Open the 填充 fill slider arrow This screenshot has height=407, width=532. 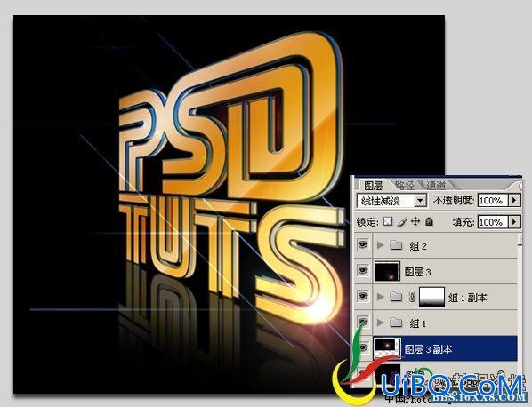coord(514,222)
